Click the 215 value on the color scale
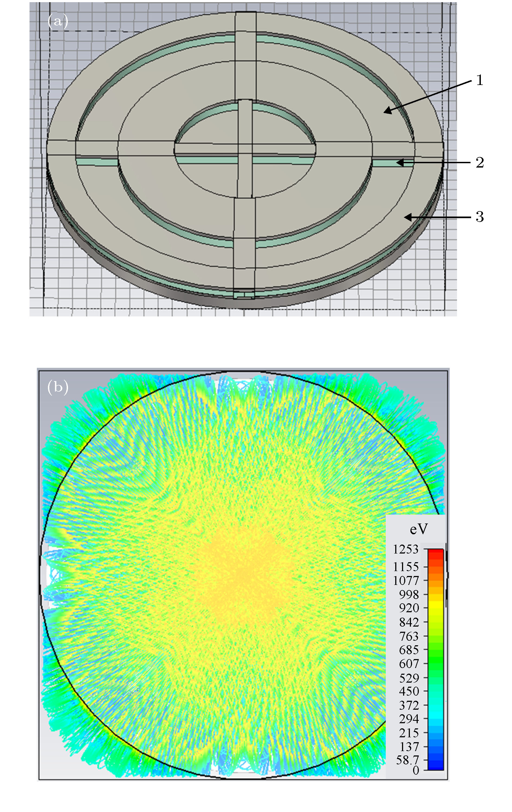Image resolution: width=512 pixels, height=812 pixels. click(x=409, y=733)
